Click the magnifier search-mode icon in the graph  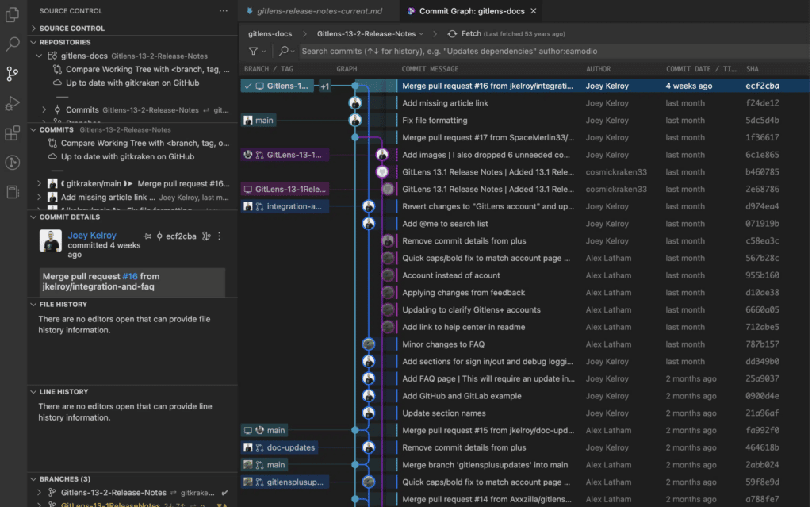[x=283, y=51]
